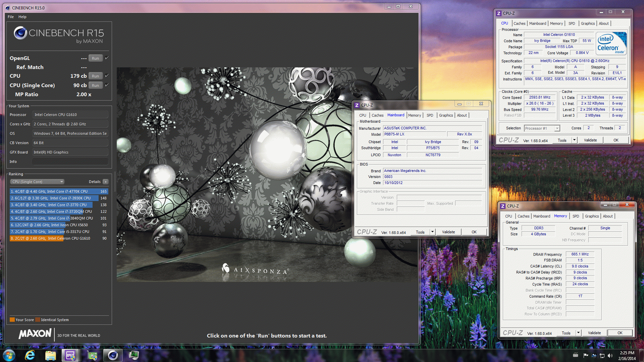The height and width of the screenshot is (362, 644).
Task: Click Validate in the Mainboard CPU-Z window
Action: coord(448,232)
